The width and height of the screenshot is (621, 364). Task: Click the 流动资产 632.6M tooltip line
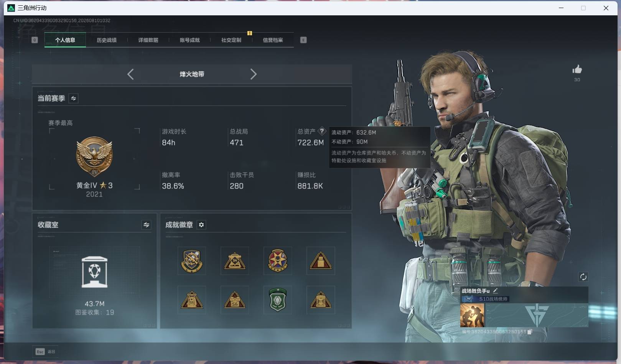pyautogui.click(x=354, y=132)
